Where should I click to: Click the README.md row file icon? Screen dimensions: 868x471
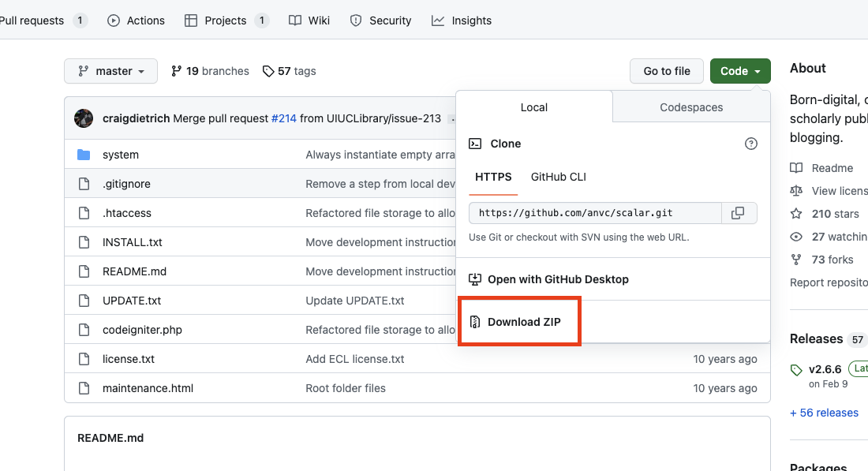[84, 271]
